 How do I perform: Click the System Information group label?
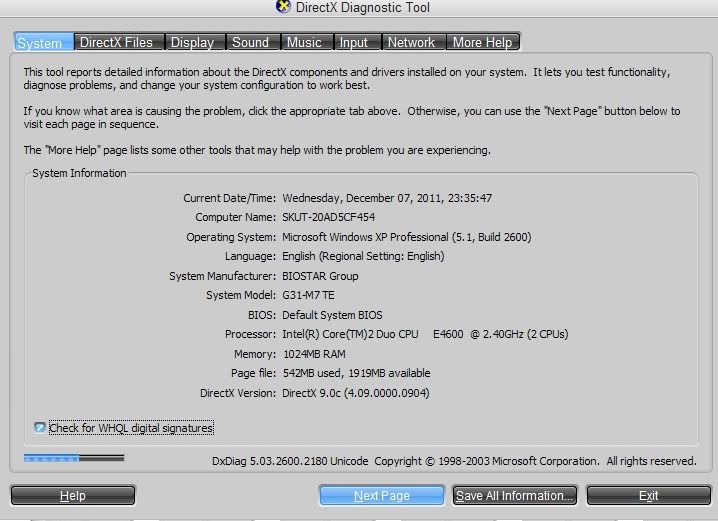tap(79, 173)
